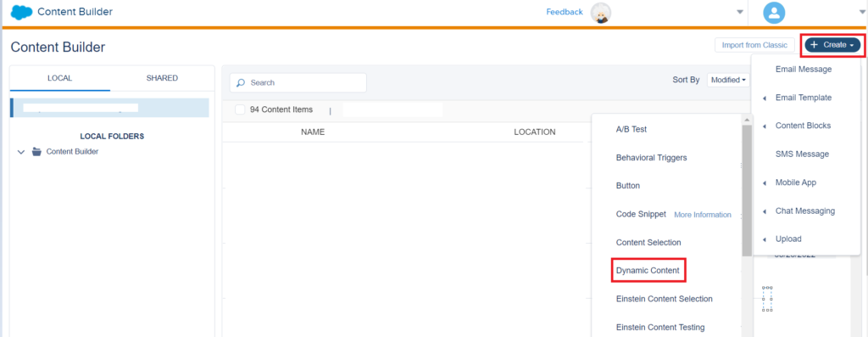This screenshot has height=337, width=868.
Task: Select Email Template menu entry
Action: pos(804,98)
